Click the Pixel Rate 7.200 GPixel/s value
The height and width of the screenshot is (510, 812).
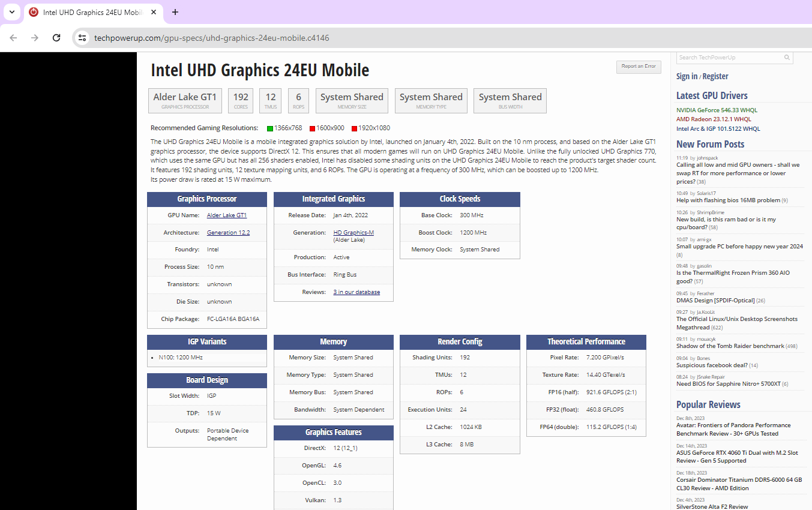pos(605,358)
